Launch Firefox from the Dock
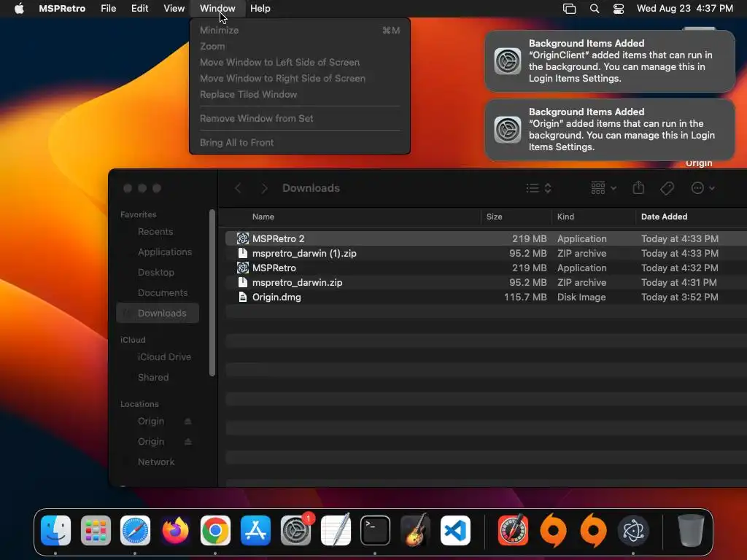The height and width of the screenshot is (560, 747). coord(175,531)
